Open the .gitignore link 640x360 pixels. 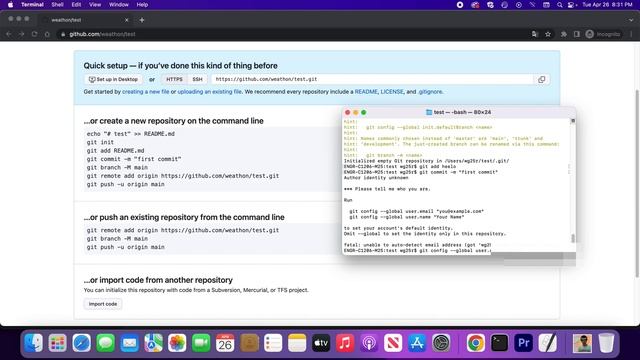point(430,92)
